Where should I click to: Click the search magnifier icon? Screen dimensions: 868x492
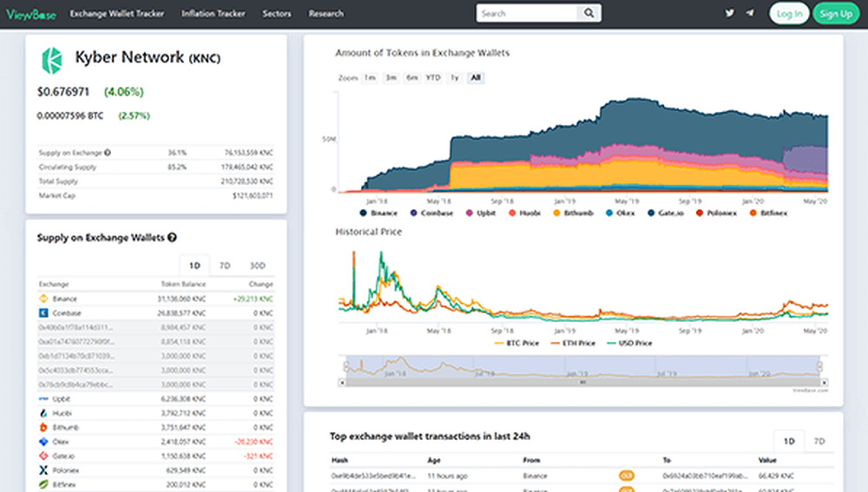(589, 13)
